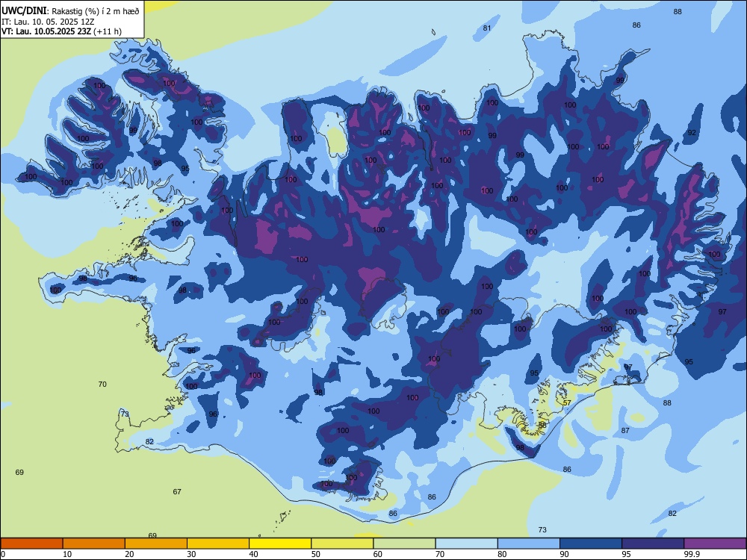Viewport: 747px width, 560px height.
Task: Click the map value '58' near the southeast coast
Action: (542, 426)
